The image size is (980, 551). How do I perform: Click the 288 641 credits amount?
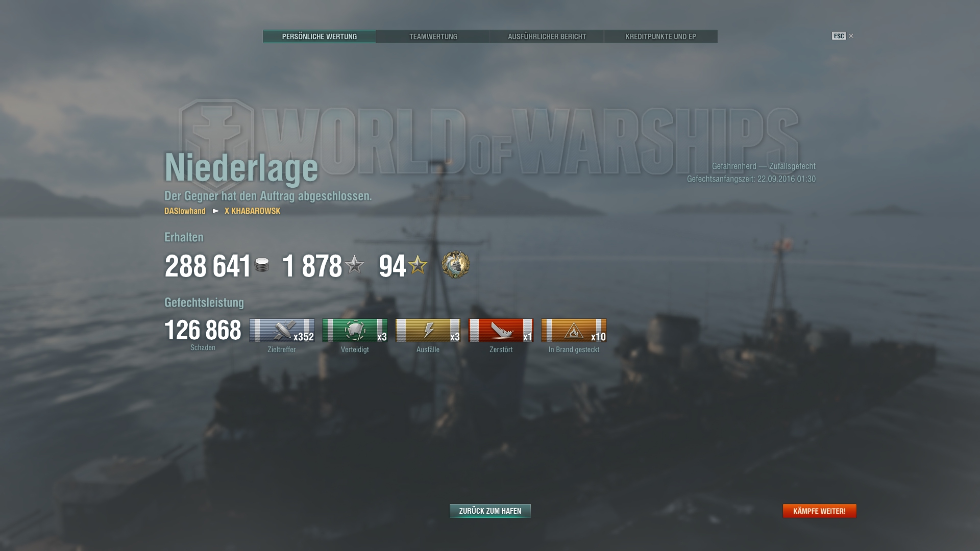(208, 266)
